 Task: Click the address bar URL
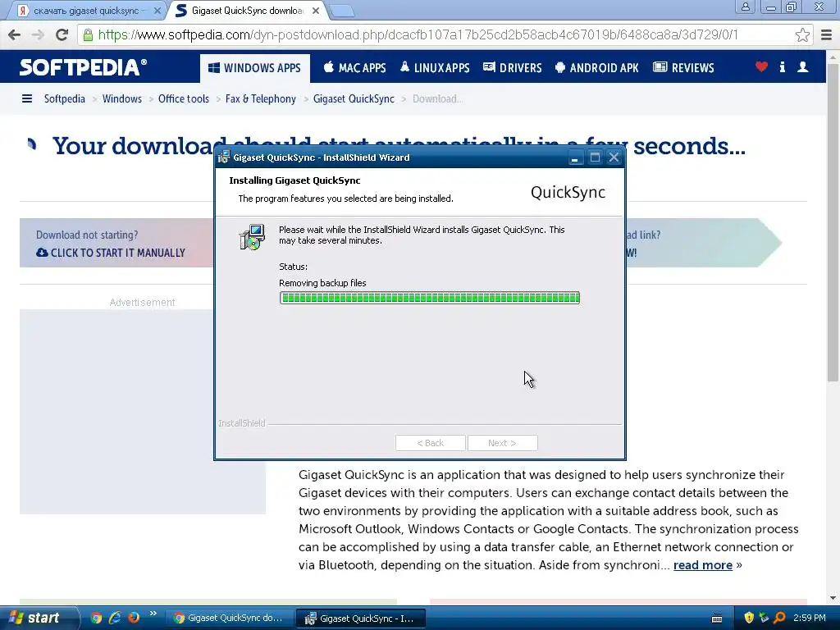(418, 34)
